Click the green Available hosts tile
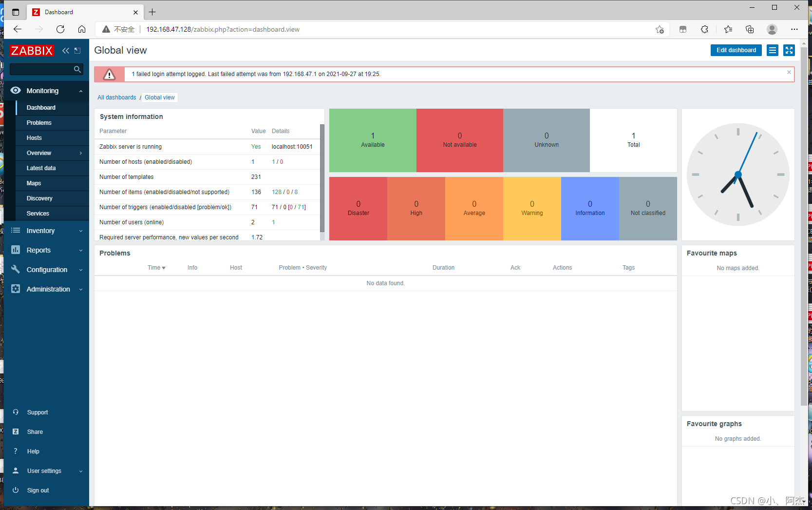812x510 pixels. pyautogui.click(x=373, y=140)
